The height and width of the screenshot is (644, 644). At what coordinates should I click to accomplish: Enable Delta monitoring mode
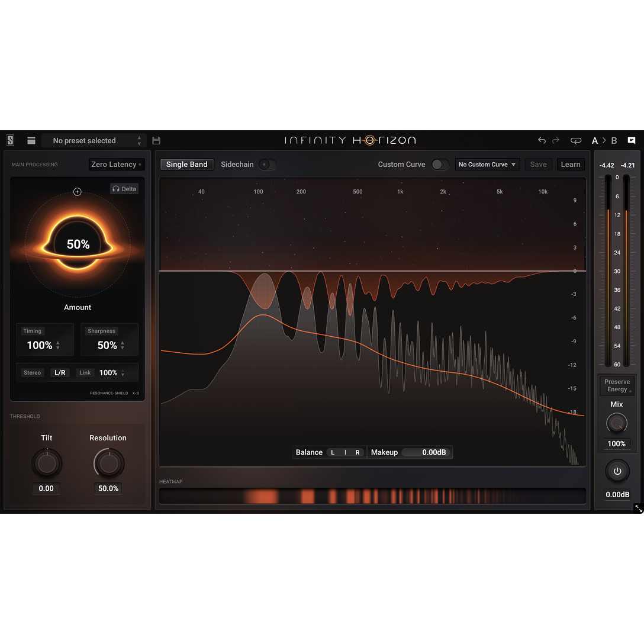pos(124,188)
